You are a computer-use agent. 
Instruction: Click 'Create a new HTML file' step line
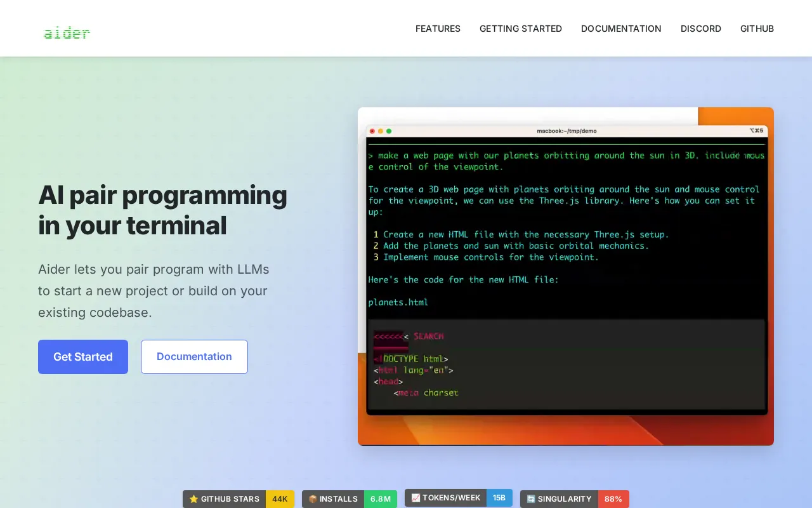coord(521,234)
